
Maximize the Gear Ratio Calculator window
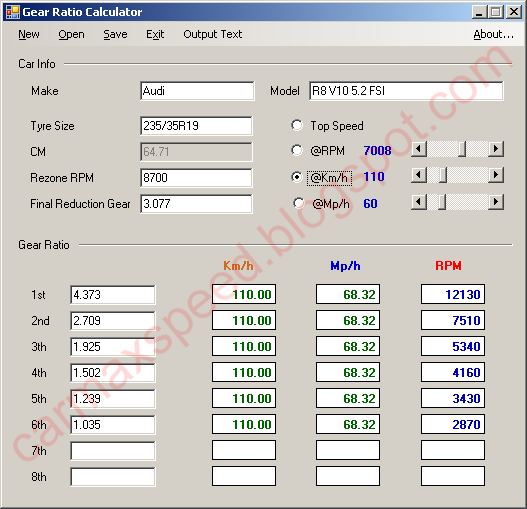pos(496,12)
